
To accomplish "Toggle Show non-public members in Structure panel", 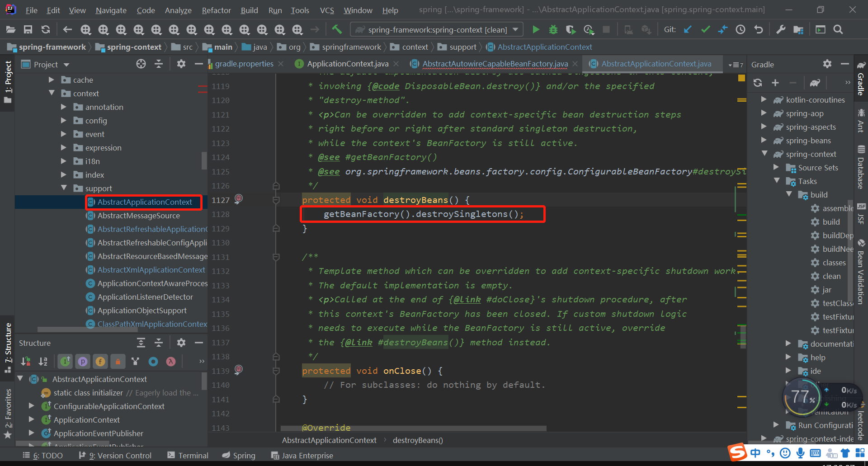I will [x=118, y=361].
